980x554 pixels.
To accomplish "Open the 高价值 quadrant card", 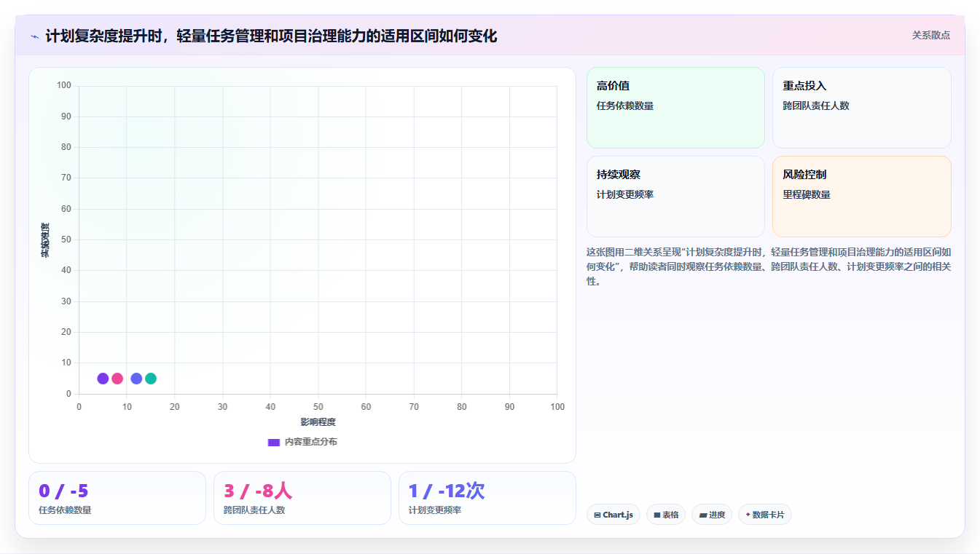I will 675,108.
